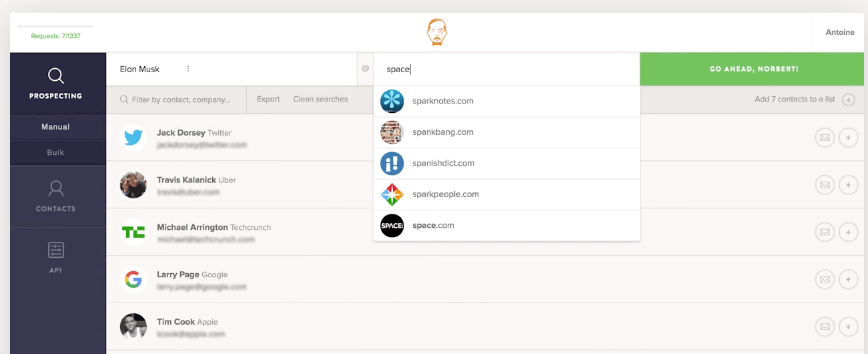Choose spanishdict.com from suggestions
868x354 pixels.
click(x=506, y=164)
